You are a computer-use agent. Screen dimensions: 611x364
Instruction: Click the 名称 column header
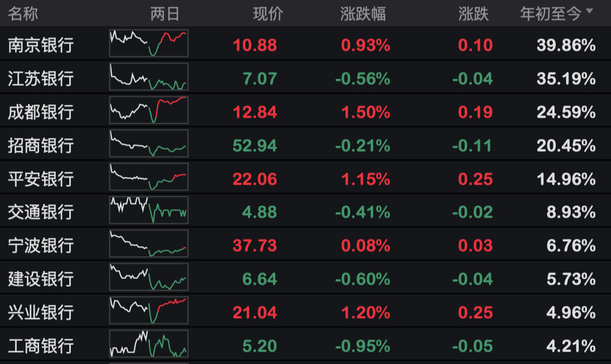[x=23, y=14]
